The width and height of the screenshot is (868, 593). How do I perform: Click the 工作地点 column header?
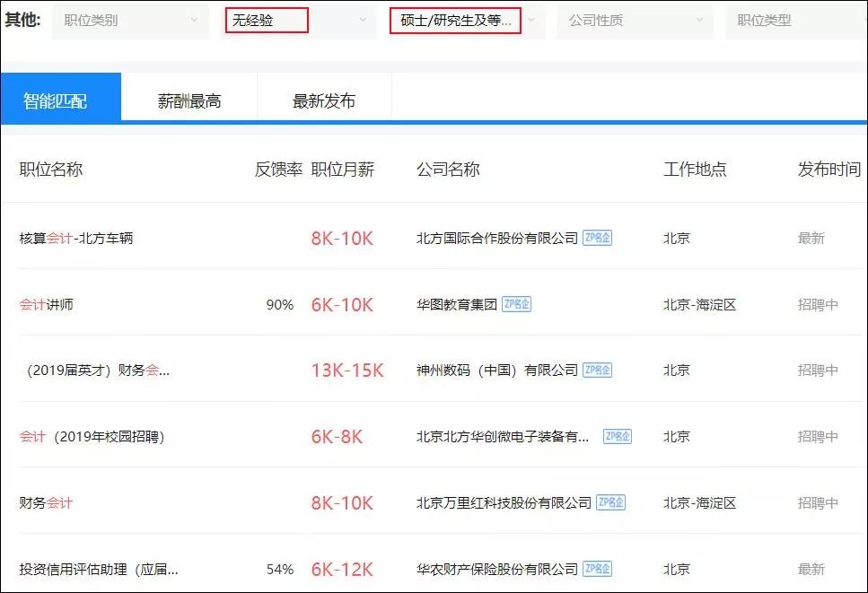click(696, 170)
